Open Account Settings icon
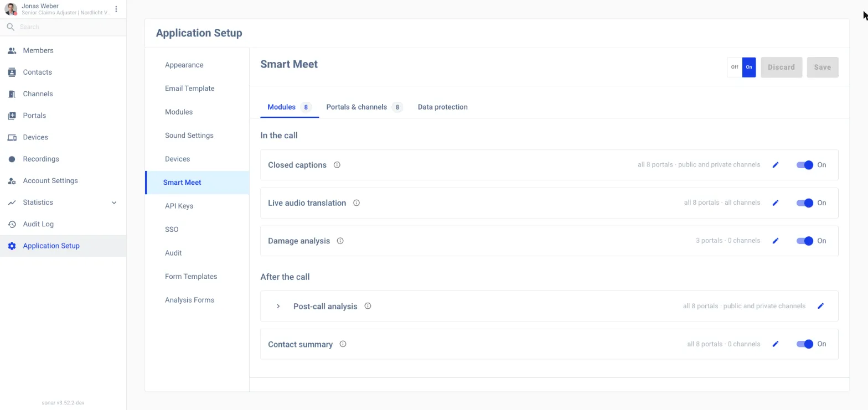Viewport: 868px width, 410px height. click(x=12, y=181)
